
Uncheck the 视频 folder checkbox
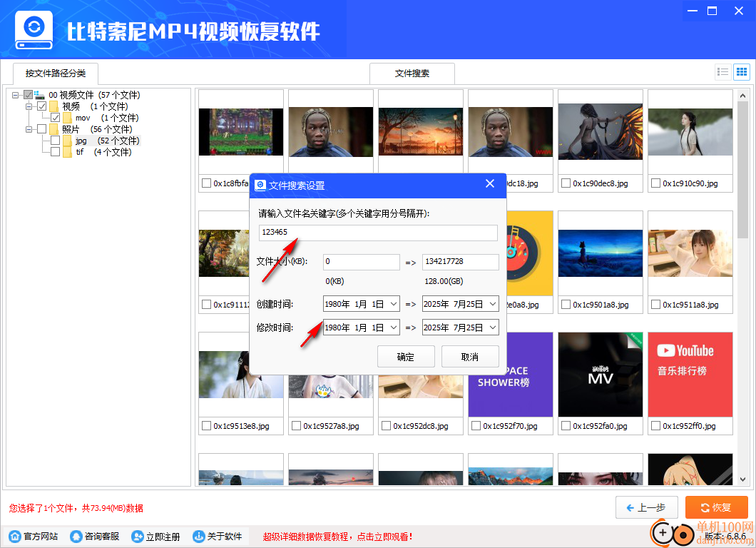(x=42, y=106)
